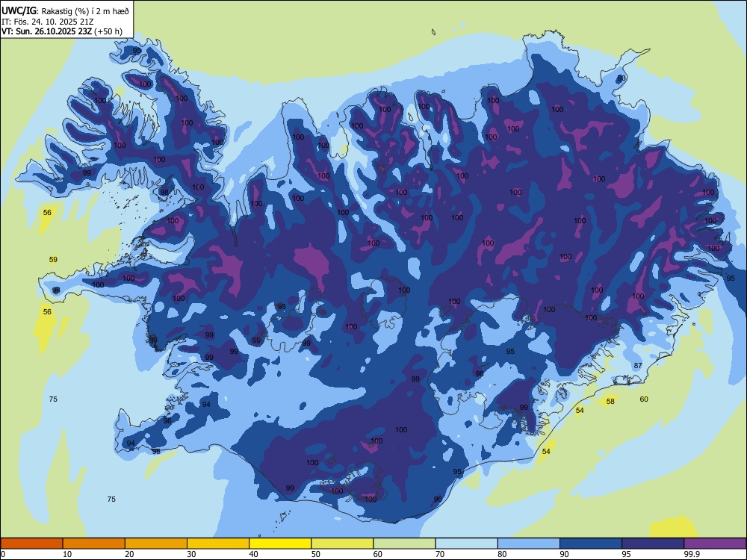747x560 pixels.
Task: Click the title 'UWC/IG: Rakastig (%) í 2 m hæð'
Action: click(x=65, y=10)
